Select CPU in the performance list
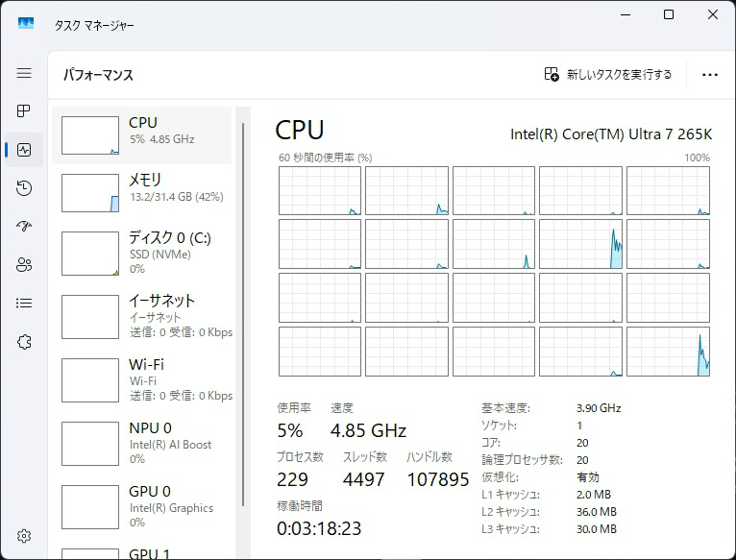Viewport: 736px width, 560px height. pyautogui.click(x=144, y=134)
